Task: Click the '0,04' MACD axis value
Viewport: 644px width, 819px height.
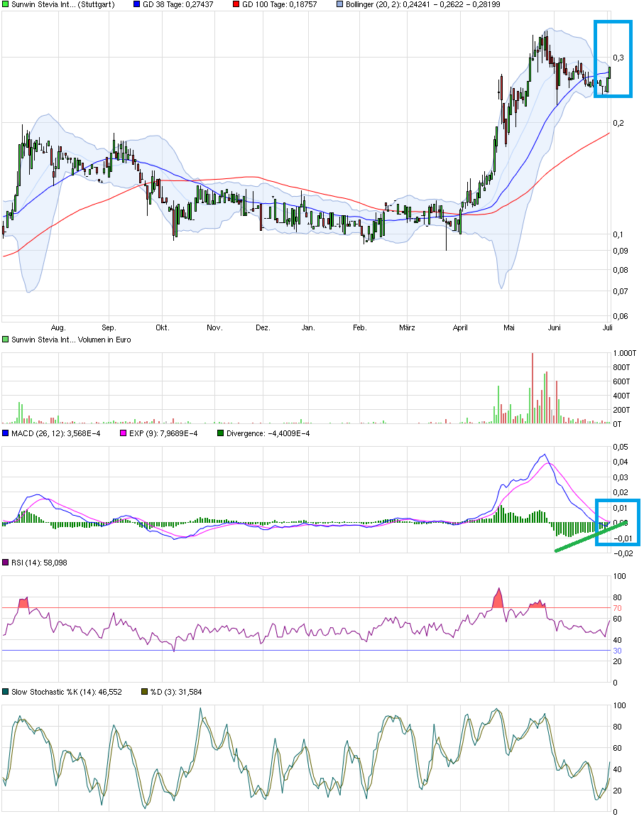Action: (x=621, y=462)
